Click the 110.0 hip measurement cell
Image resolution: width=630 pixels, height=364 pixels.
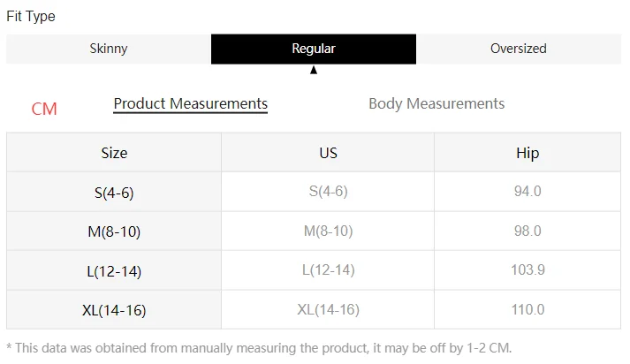tap(528, 310)
